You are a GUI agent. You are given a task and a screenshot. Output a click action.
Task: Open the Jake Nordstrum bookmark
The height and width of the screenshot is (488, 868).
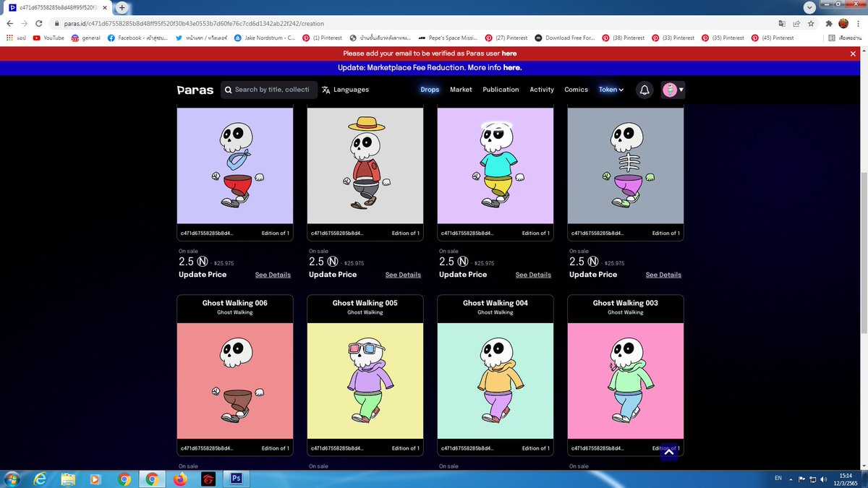click(x=265, y=38)
